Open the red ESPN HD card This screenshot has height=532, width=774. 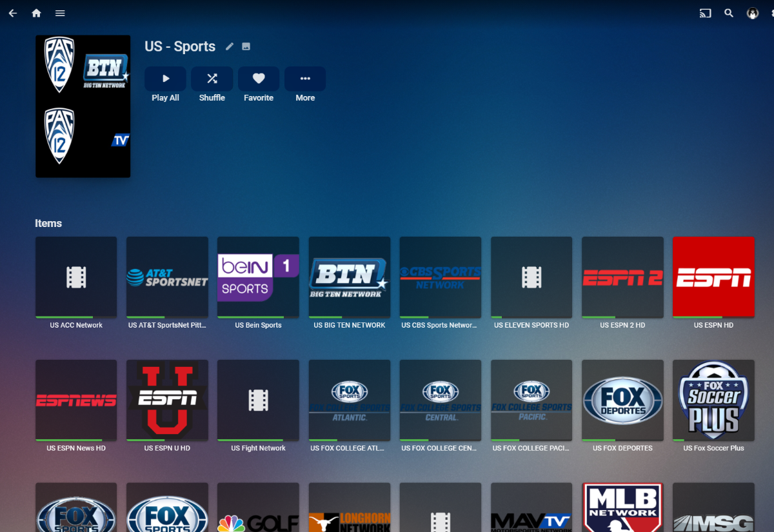coord(713,277)
